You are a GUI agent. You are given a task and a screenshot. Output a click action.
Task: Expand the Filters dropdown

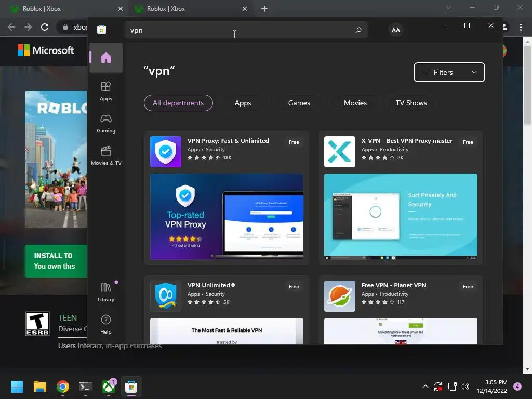pos(449,72)
